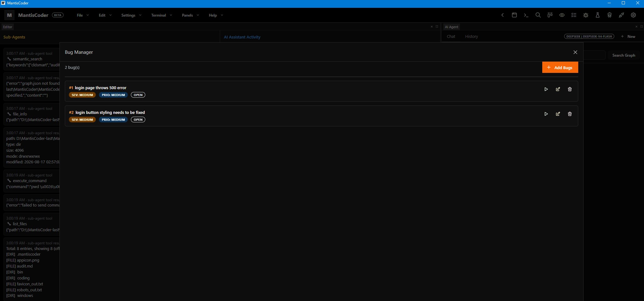
Task: Click PRIO: MEDIUM badge on bug #2
Action: pos(113,120)
